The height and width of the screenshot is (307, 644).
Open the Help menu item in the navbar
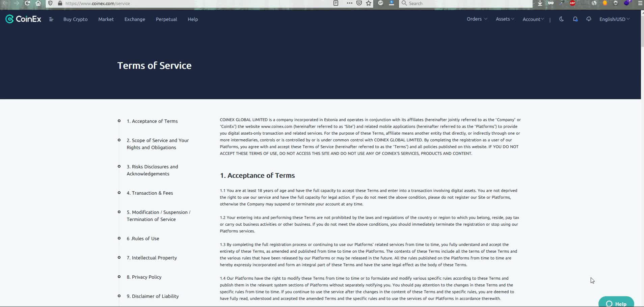(x=193, y=19)
